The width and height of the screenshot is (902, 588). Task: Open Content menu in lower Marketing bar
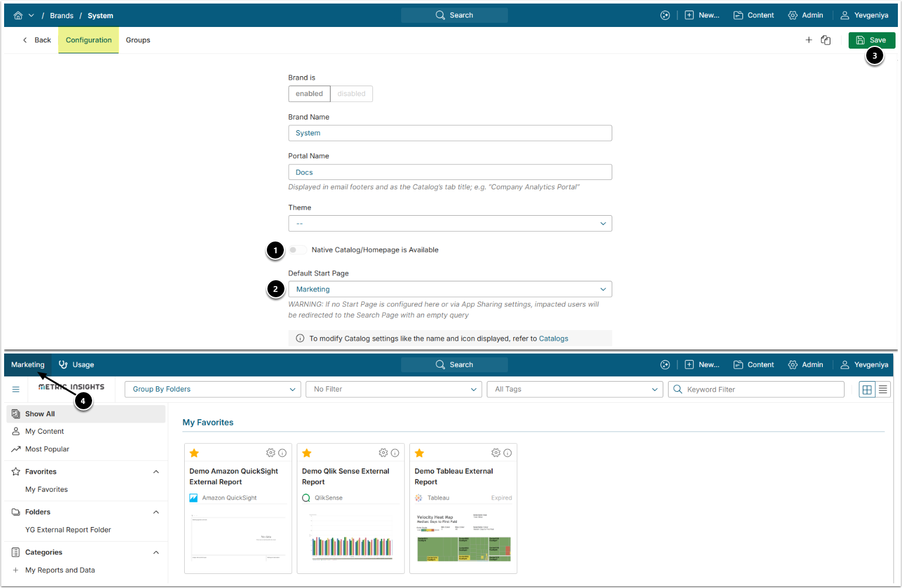(x=754, y=365)
